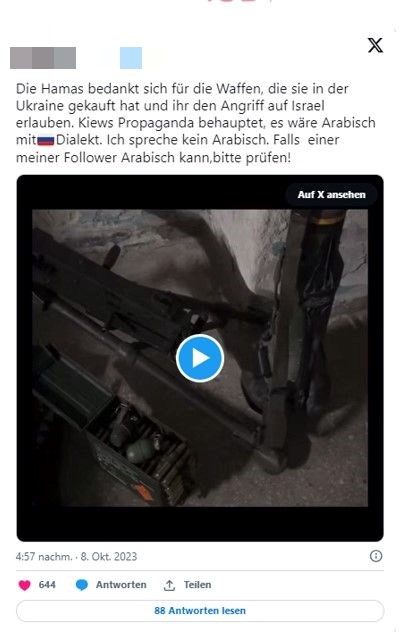Click the 'Antworten' label
Image resolution: width=415 pixels, height=634 pixels.
tap(121, 585)
